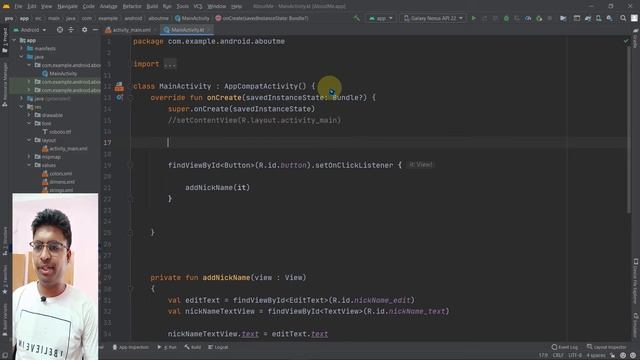Open the Build tool window button

click(193, 347)
